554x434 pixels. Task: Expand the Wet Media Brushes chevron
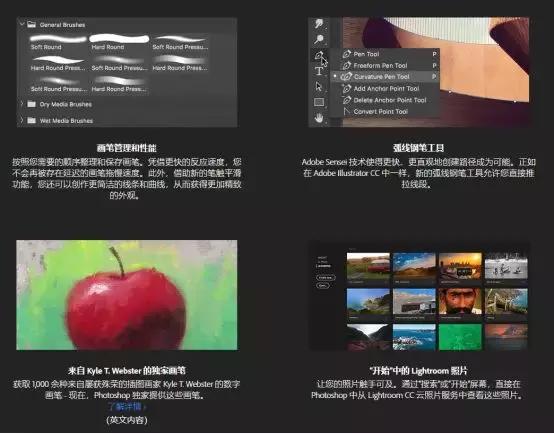tap(22, 120)
